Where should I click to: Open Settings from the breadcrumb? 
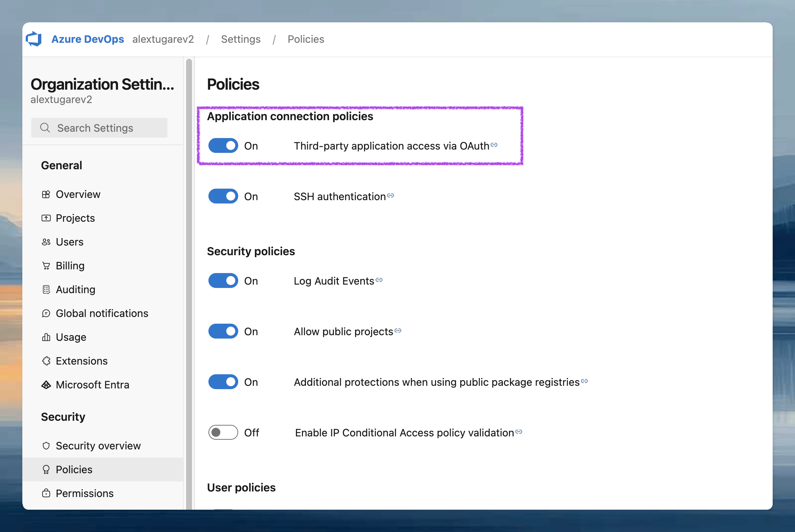(240, 39)
